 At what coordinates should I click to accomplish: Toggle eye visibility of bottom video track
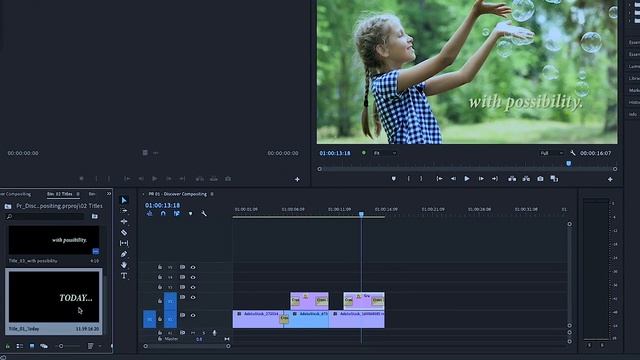pos(193,315)
